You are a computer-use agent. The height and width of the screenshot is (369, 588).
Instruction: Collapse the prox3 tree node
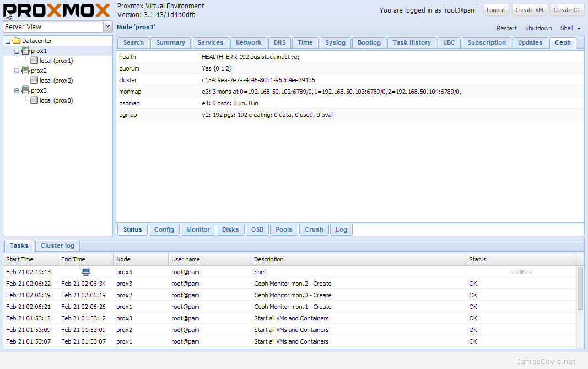pos(17,90)
